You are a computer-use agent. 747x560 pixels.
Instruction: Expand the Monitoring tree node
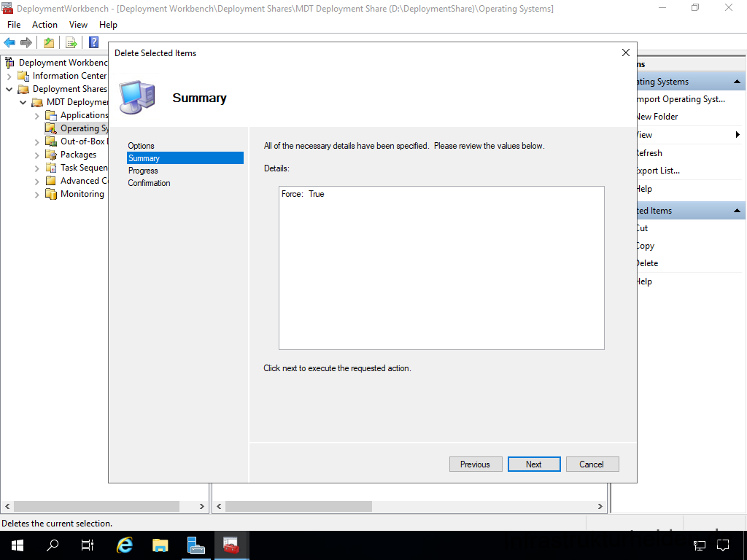click(x=36, y=194)
